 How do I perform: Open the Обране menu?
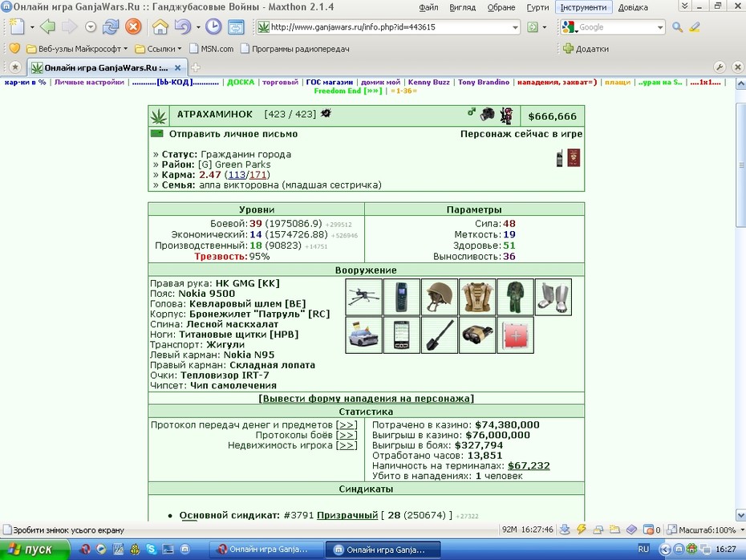pos(501,7)
